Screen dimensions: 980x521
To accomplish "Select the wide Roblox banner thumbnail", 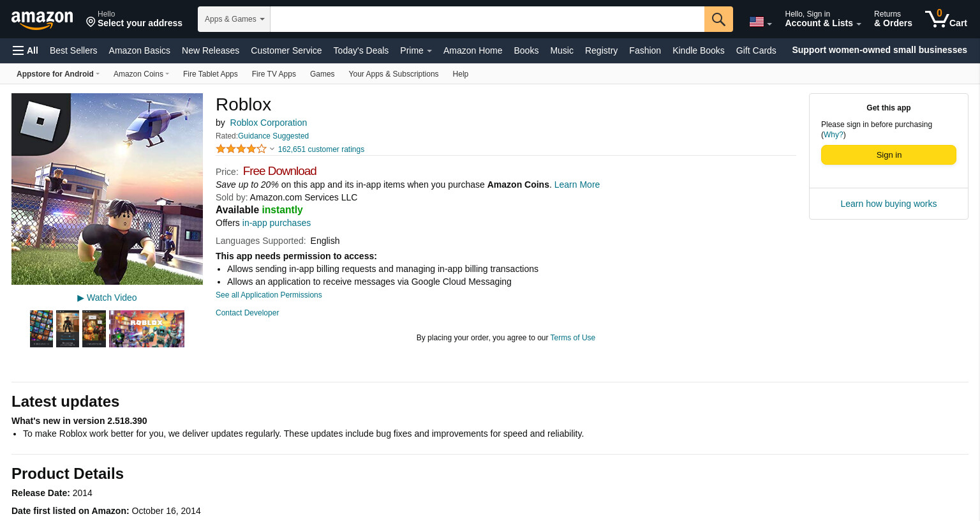I will tap(147, 329).
